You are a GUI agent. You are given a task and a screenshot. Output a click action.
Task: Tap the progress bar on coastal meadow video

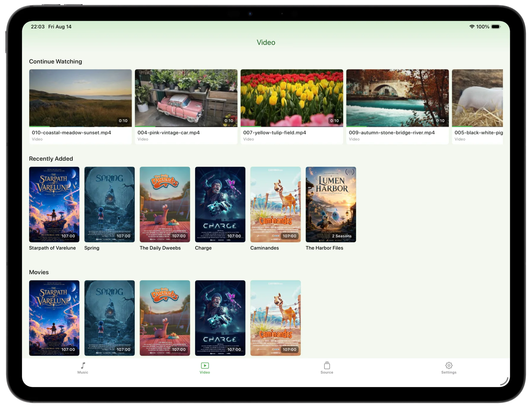(80, 126)
